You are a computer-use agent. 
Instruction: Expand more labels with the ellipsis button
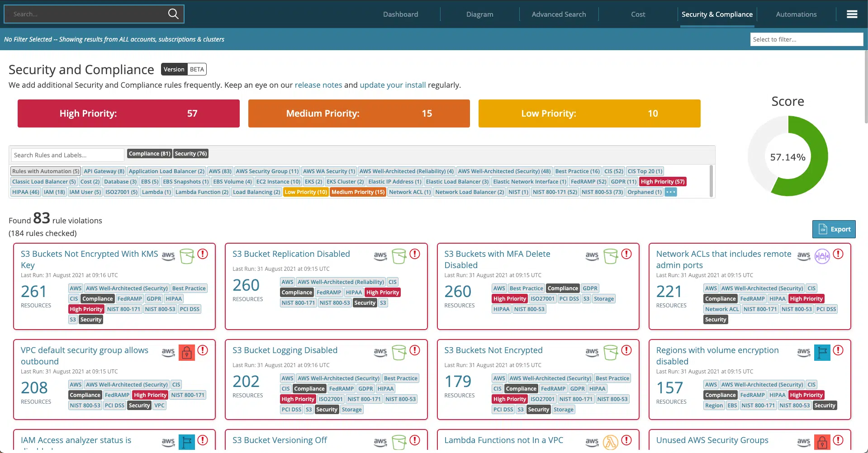point(671,192)
